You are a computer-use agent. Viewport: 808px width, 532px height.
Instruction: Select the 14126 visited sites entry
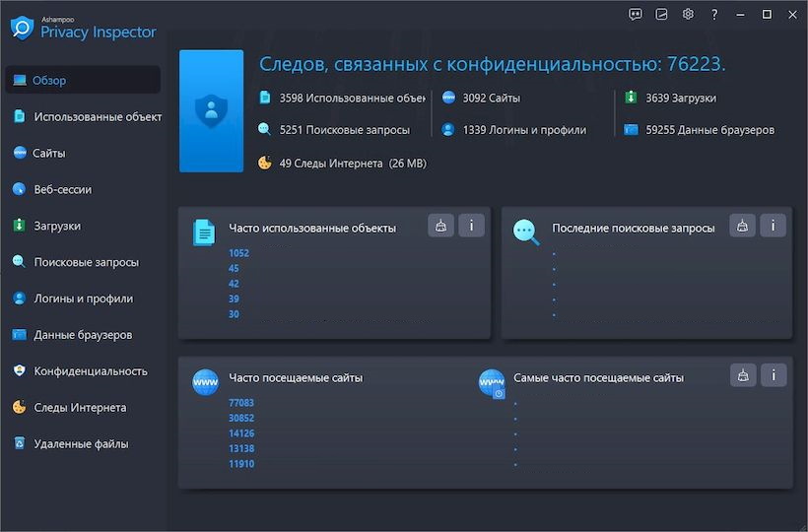(x=241, y=433)
